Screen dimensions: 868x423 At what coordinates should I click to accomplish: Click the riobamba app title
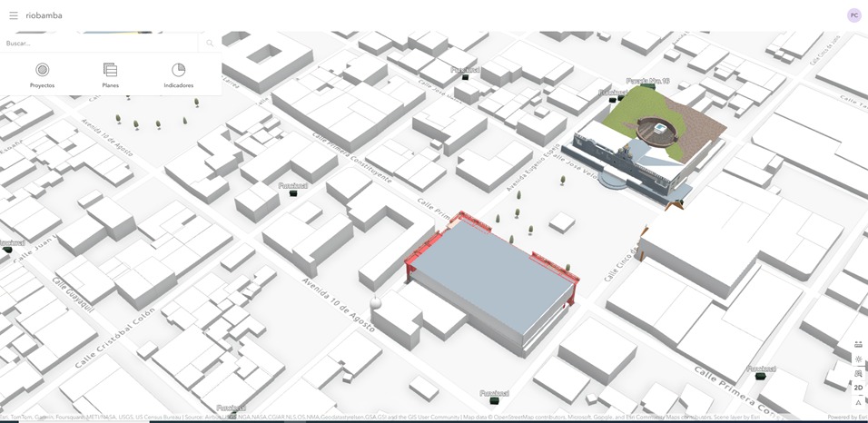[44, 15]
